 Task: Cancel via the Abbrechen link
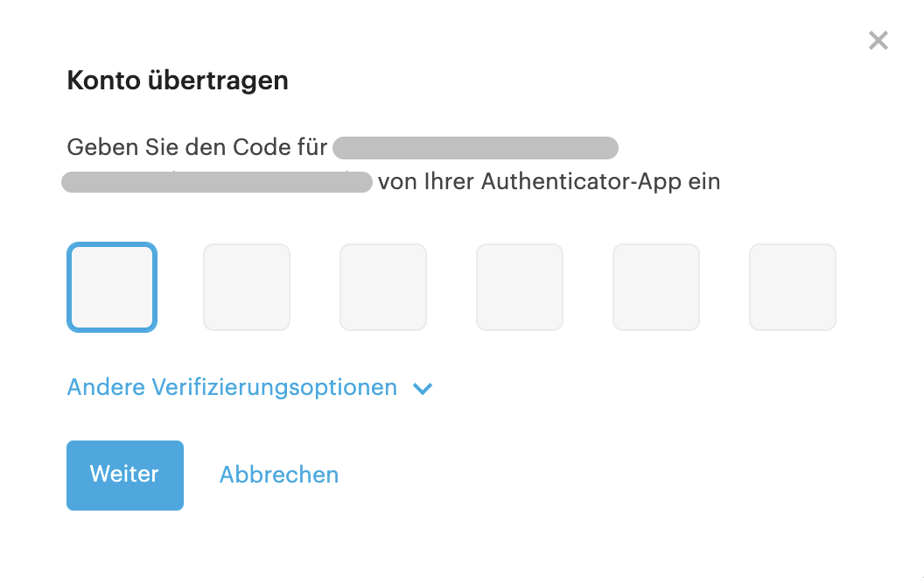(279, 475)
